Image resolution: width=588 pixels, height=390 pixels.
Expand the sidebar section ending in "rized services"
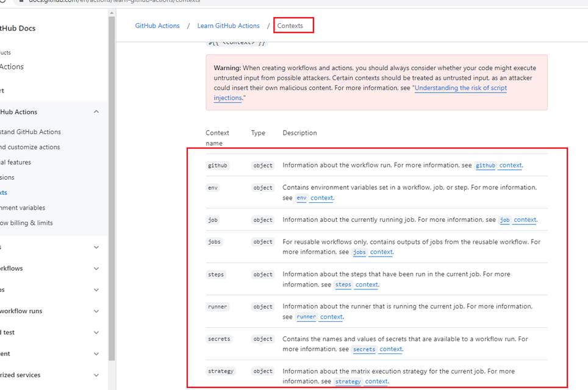click(96, 375)
